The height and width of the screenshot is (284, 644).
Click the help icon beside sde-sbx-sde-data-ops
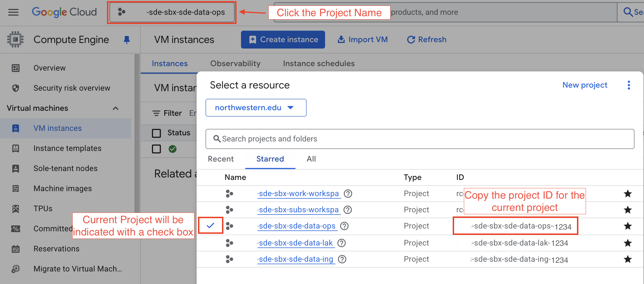(344, 226)
